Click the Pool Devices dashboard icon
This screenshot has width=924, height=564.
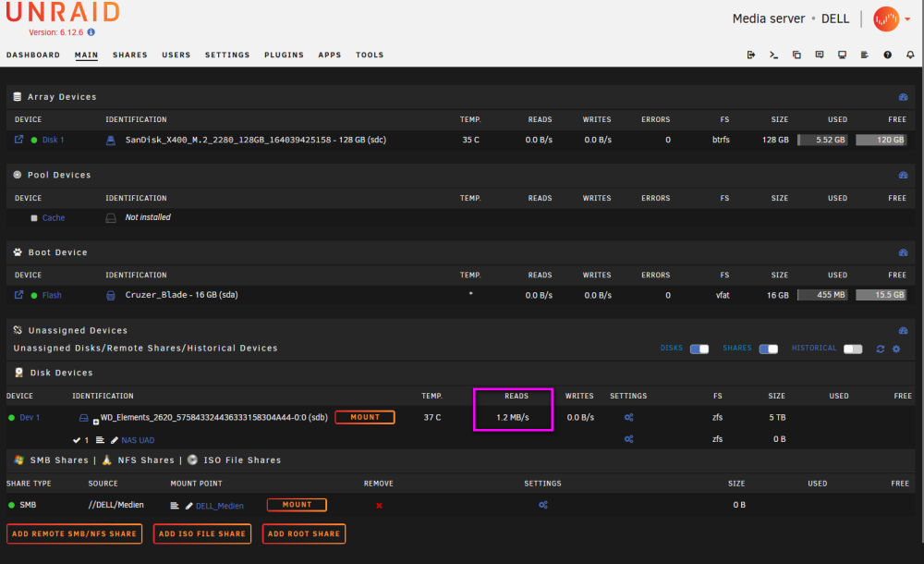coord(904,176)
